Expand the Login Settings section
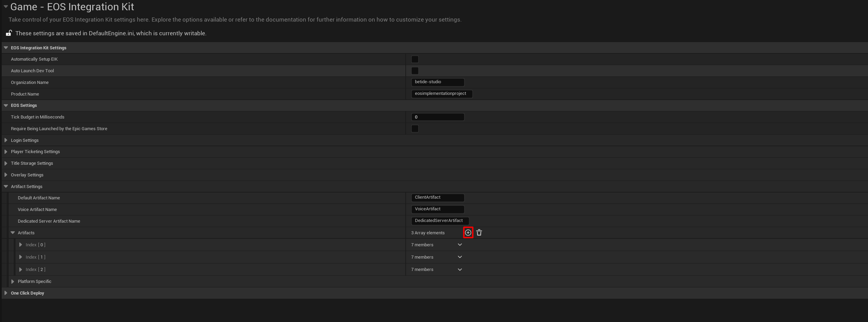This screenshot has width=868, height=322. 6,140
